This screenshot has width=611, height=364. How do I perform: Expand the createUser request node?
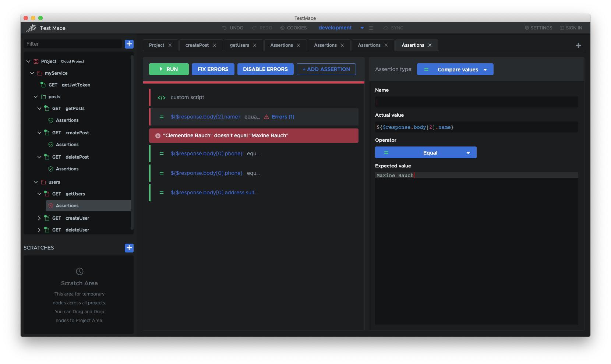[x=39, y=218]
